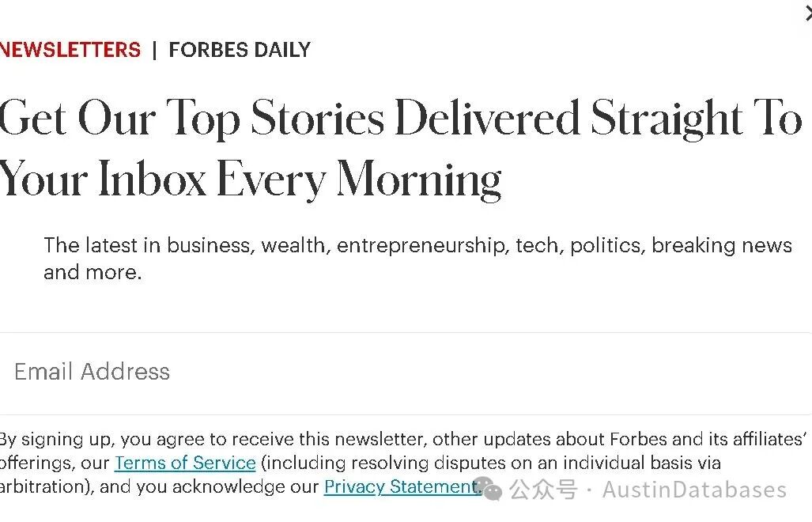Click the 'and more.' description text
The height and width of the screenshot is (522, 812).
pos(93,272)
